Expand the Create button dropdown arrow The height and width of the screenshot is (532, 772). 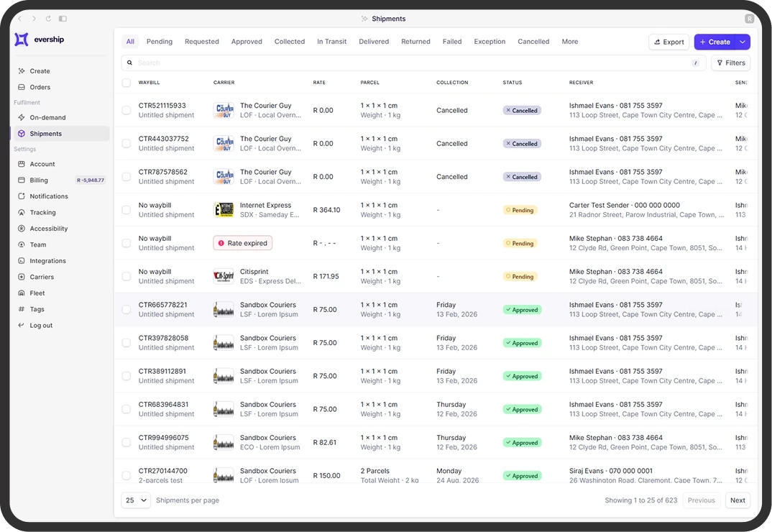[743, 42]
